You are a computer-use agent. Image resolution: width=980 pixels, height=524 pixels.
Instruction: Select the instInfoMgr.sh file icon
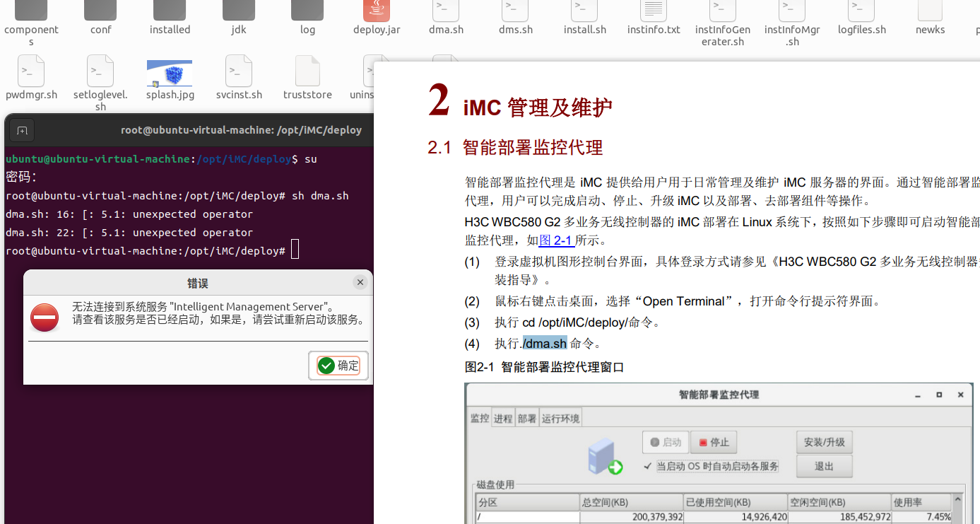click(792, 11)
